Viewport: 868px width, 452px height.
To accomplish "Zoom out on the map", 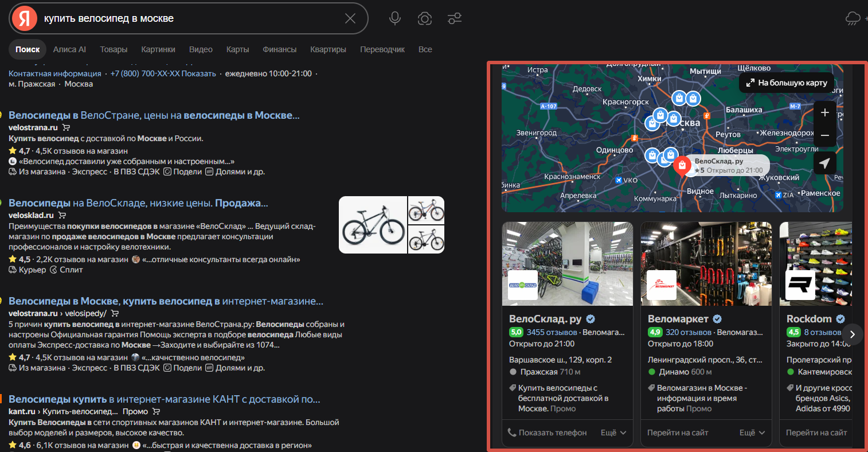I will [825, 135].
